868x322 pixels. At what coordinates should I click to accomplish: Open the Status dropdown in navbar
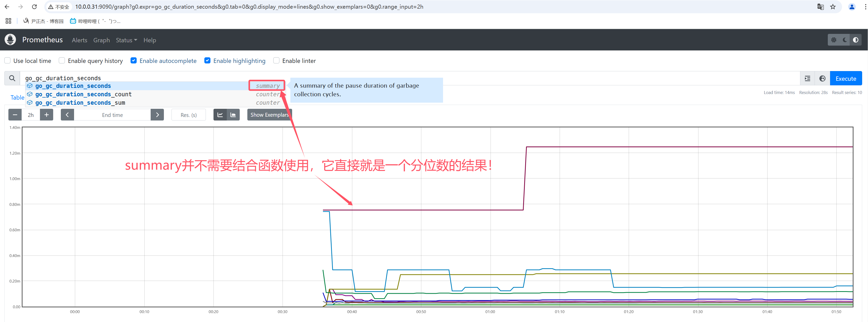tap(126, 40)
